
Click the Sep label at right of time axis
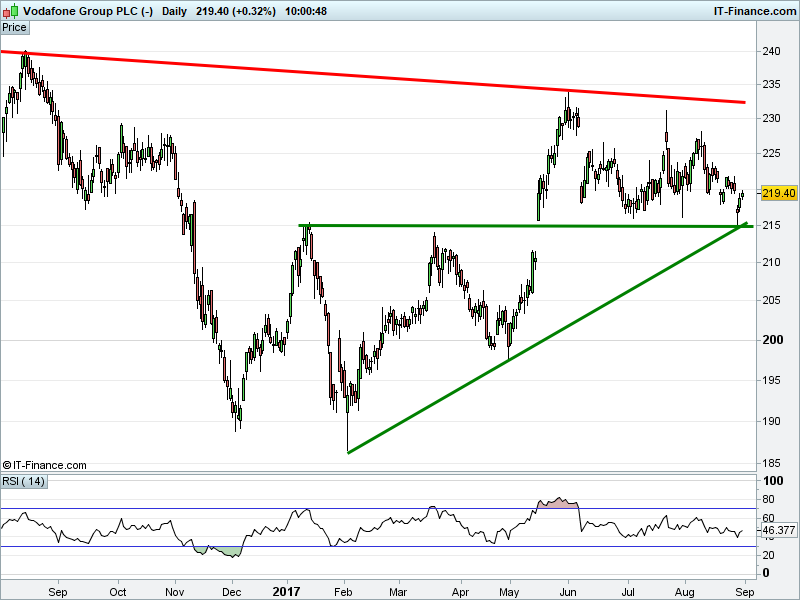[x=745, y=592]
